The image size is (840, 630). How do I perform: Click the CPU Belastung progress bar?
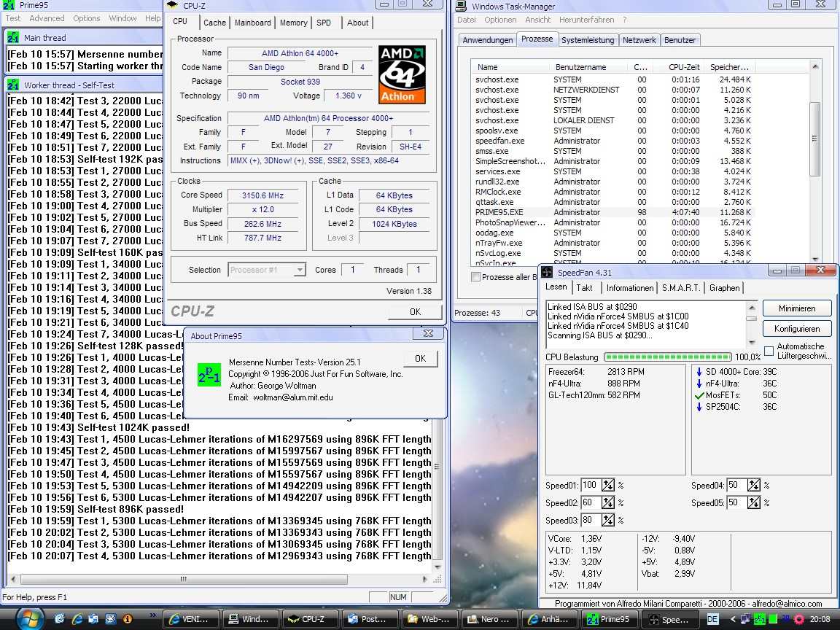pyautogui.click(x=667, y=357)
